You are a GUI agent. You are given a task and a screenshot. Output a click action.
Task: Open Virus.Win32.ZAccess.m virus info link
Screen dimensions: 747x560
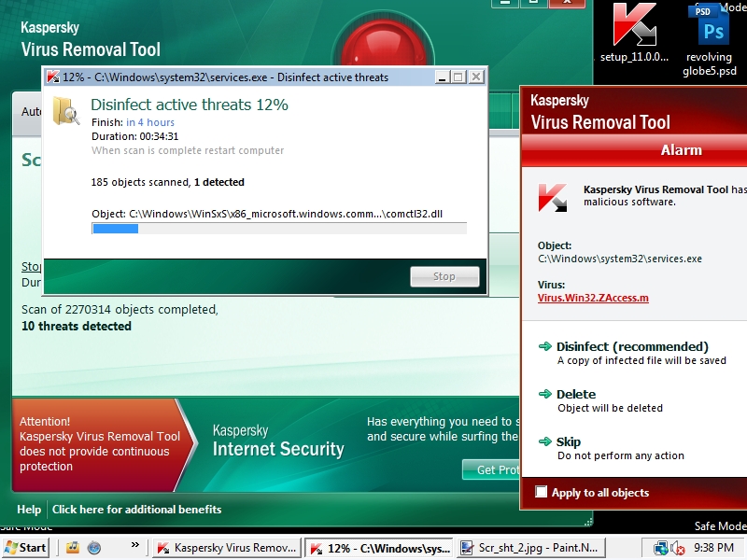[593, 298]
